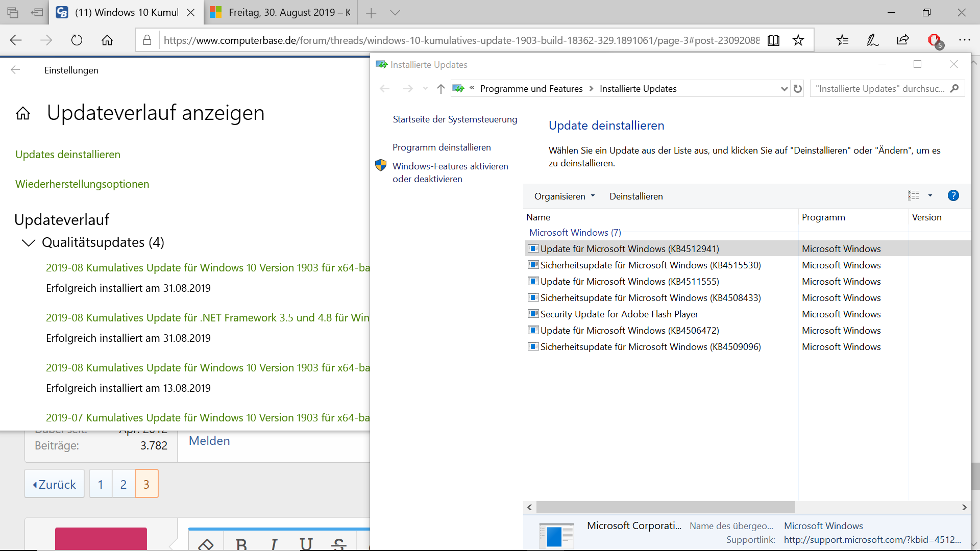Refresh the Installierte Updates list
This screenshot has height=551, width=980.
(x=798, y=89)
